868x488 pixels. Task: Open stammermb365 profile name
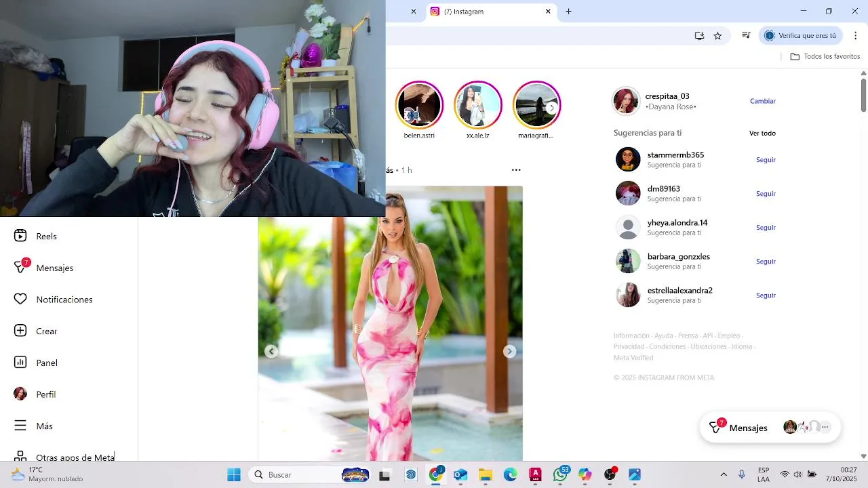[x=675, y=155]
